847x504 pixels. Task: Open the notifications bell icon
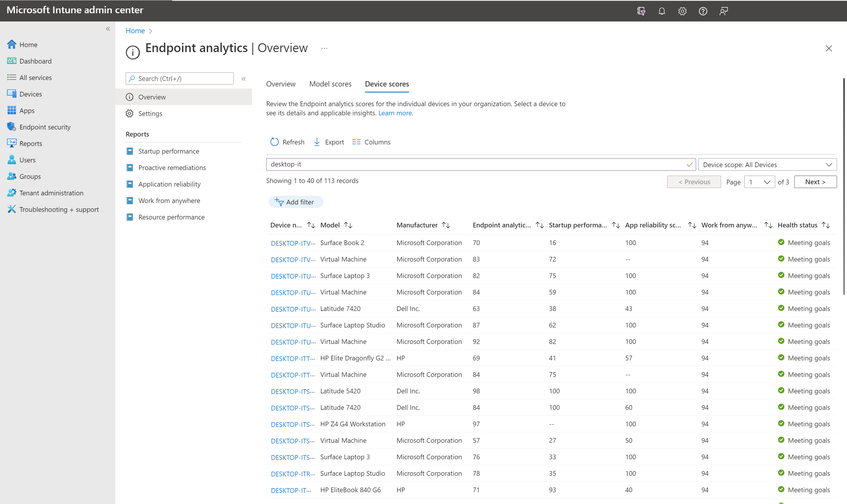662,11
